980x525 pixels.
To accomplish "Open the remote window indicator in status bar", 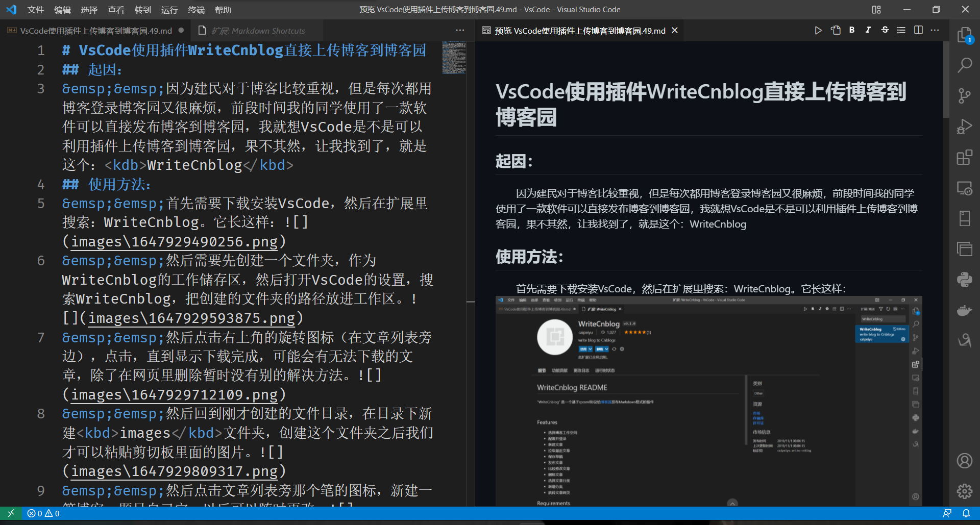I will pyautogui.click(x=11, y=513).
